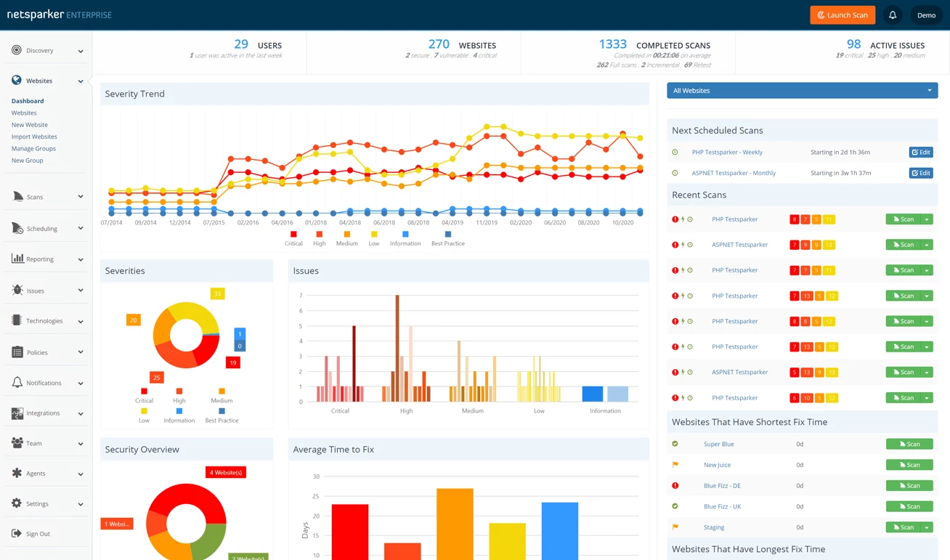The image size is (950, 560).
Task: Click the Launch Scan button
Action: coord(843,15)
